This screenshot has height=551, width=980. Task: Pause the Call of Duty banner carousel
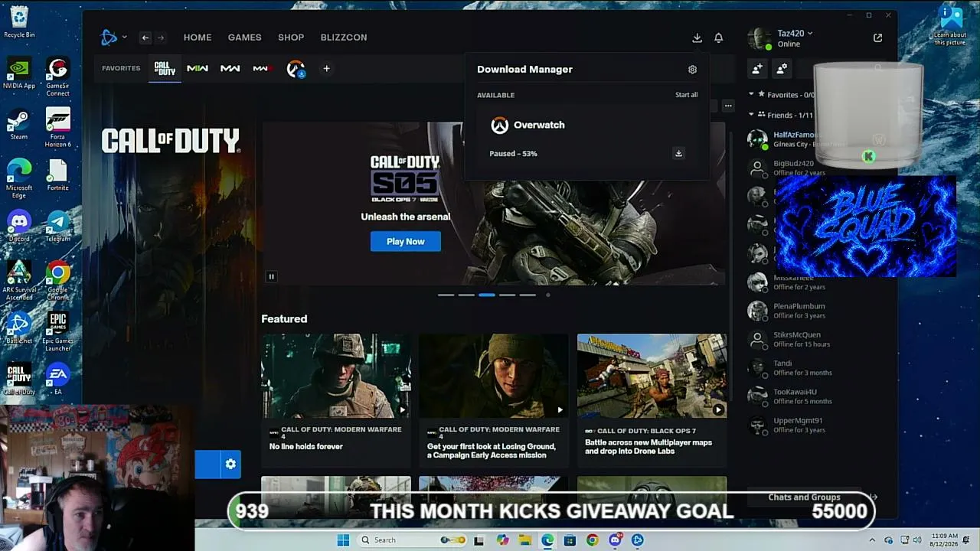271,276
